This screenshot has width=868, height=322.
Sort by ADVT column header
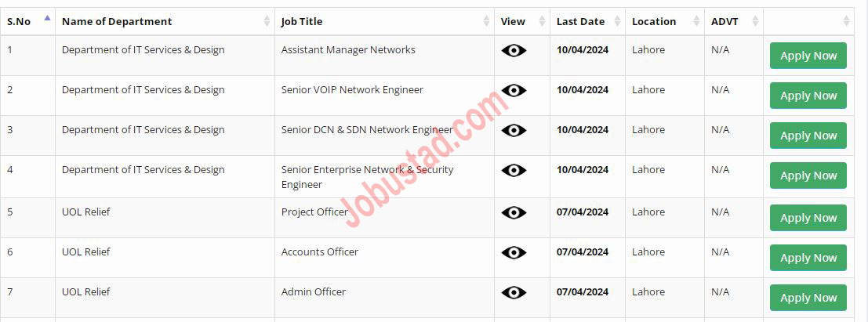pyautogui.click(x=734, y=22)
